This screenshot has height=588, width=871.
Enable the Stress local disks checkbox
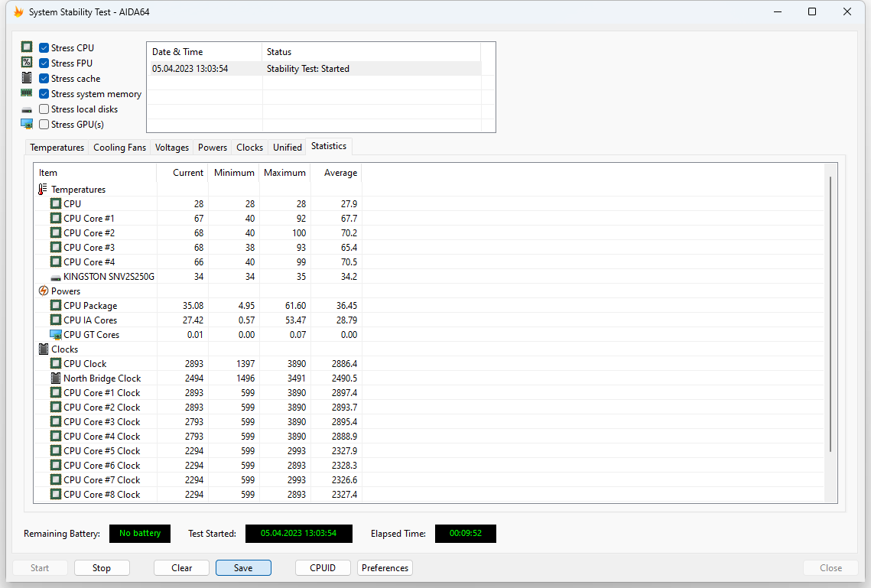[44, 109]
